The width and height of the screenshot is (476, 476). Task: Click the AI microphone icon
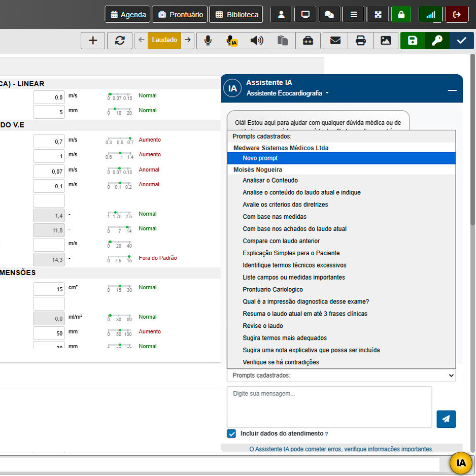[232, 41]
